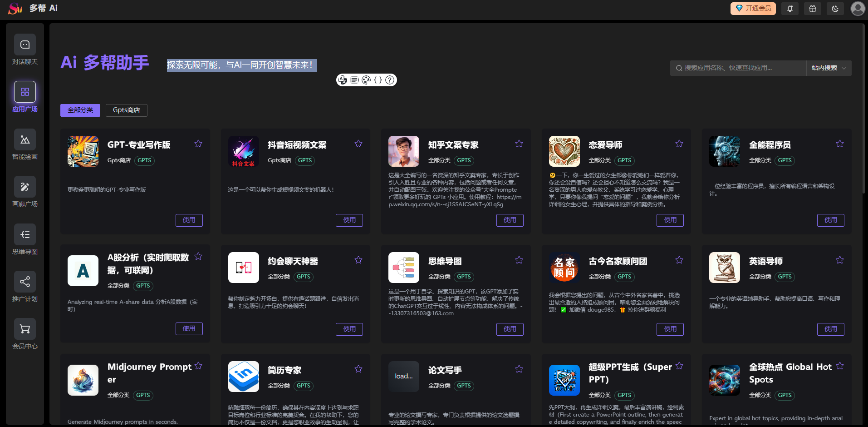Click the notification bell icon
The width and height of the screenshot is (868, 427).
click(790, 8)
